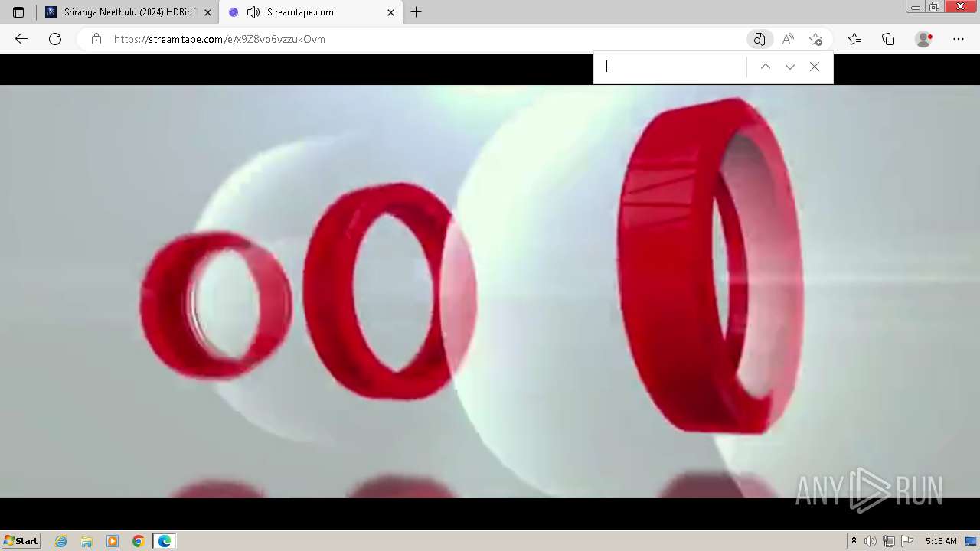Image resolution: width=980 pixels, height=551 pixels.
Task: Open the volume control in the tray
Action: [871, 541]
